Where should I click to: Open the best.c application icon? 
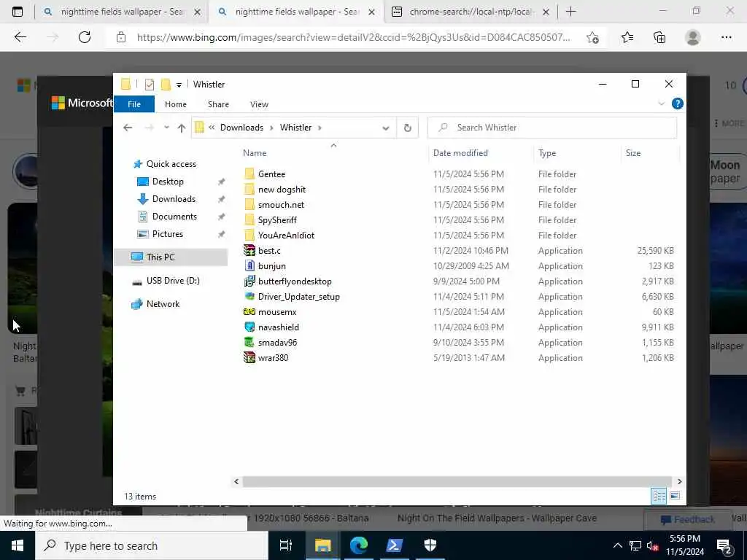249,251
